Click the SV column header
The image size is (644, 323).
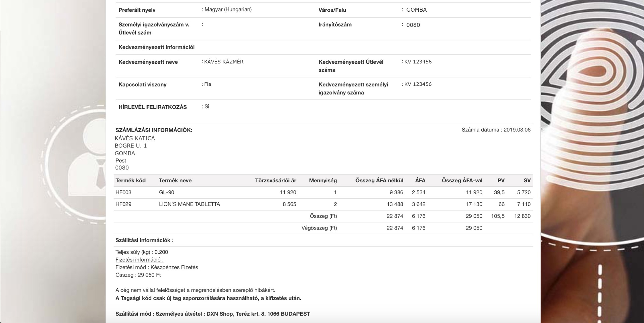point(527,181)
